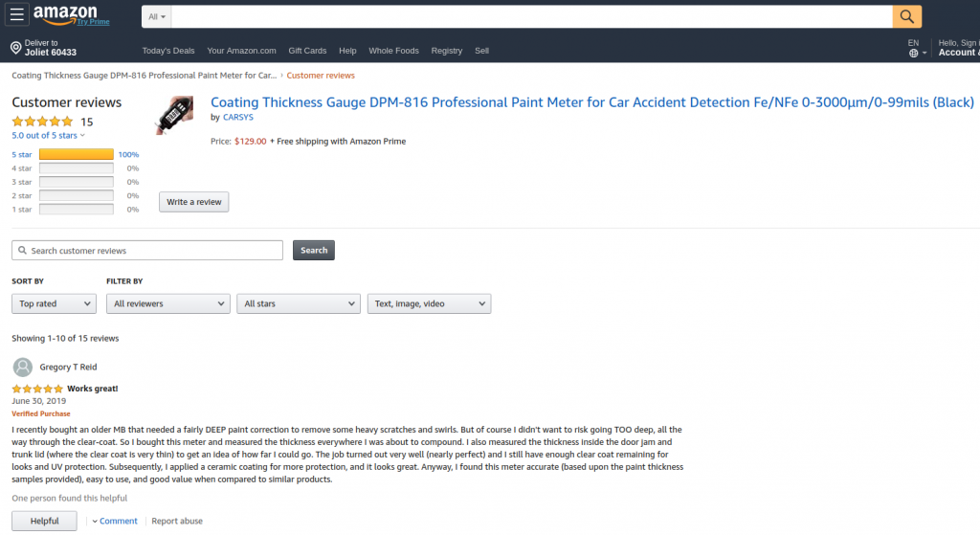Click Report abuse link
The width and height of the screenshot is (980, 535).
tap(177, 521)
